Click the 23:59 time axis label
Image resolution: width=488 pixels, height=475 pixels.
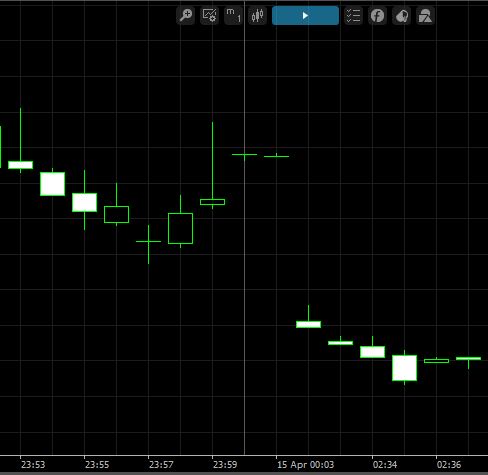[225, 464]
